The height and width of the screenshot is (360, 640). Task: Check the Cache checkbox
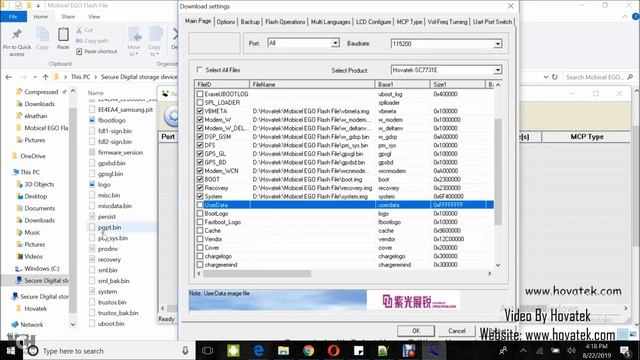(x=200, y=231)
